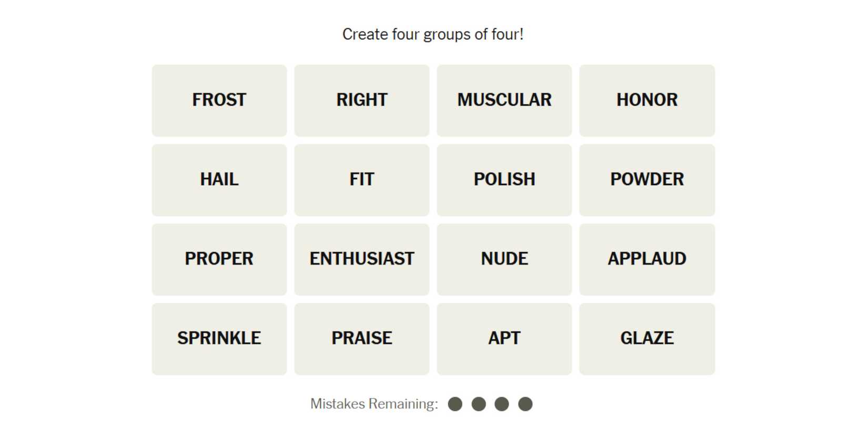The height and width of the screenshot is (434, 868).
Task: Choose the GLAZE word tile
Action: click(x=647, y=339)
